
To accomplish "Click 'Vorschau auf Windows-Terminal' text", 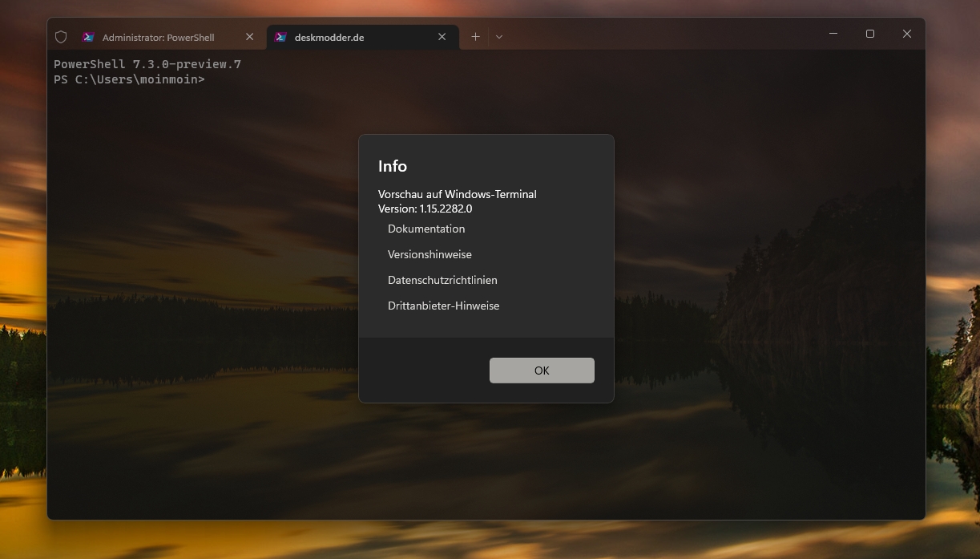I will click(458, 194).
